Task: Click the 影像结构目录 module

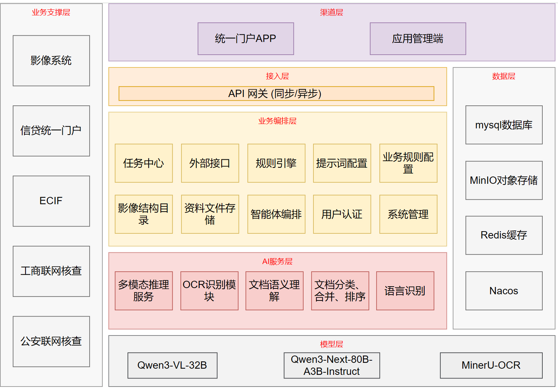Action: click(144, 214)
